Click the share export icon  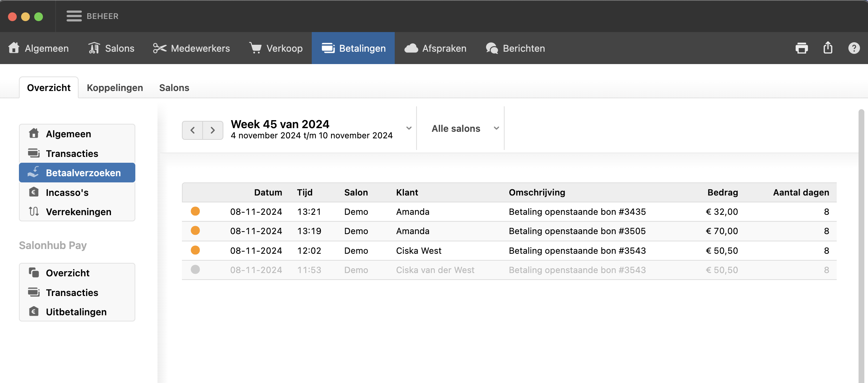[x=828, y=48]
